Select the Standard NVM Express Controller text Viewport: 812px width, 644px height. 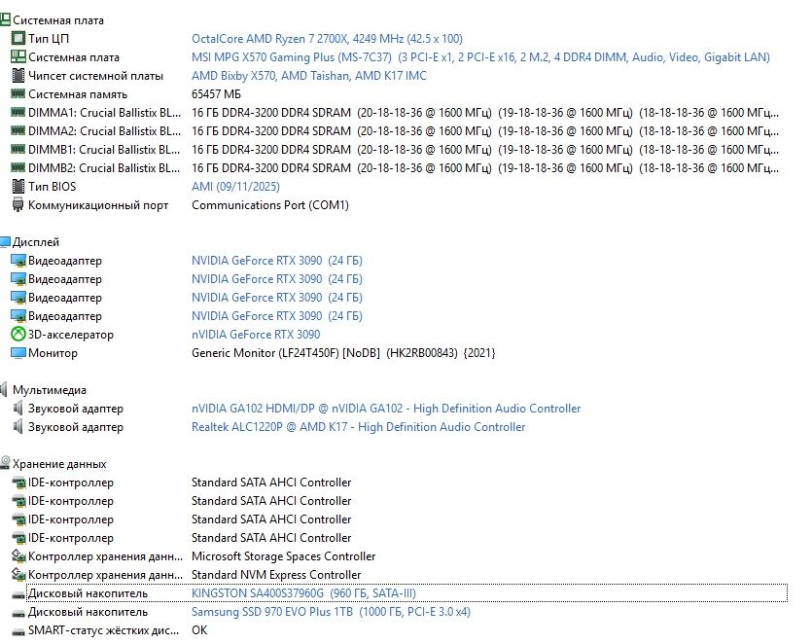(276, 575)
